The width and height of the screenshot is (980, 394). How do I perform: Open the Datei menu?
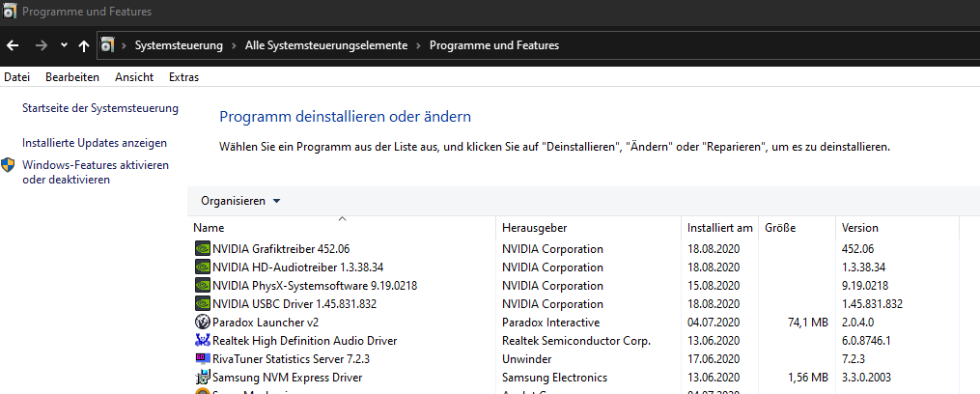[x=16, y=77]
